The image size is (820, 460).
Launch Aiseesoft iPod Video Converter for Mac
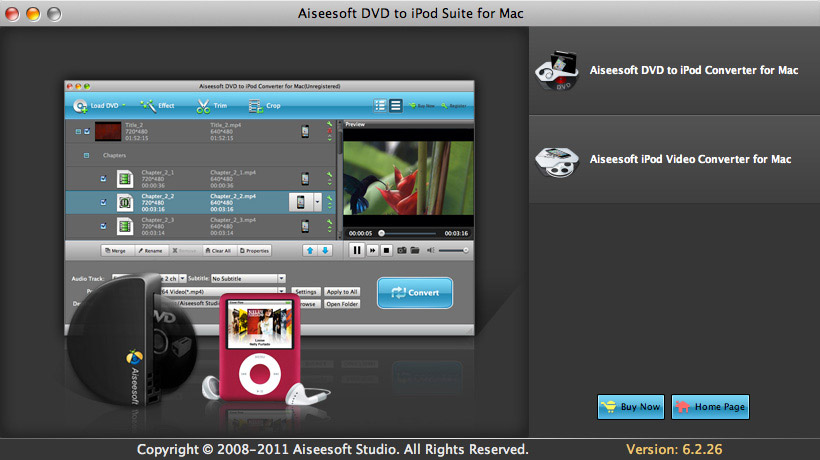pyautogui.click(x=675, y=159)
